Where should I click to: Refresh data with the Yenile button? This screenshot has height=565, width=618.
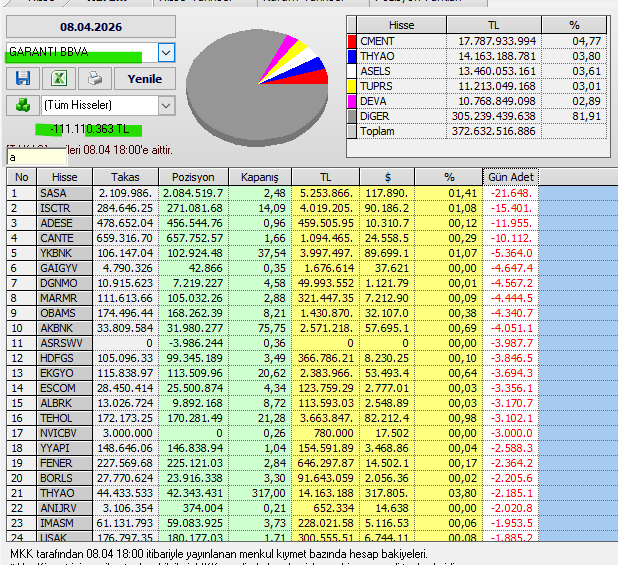point(145,79)
